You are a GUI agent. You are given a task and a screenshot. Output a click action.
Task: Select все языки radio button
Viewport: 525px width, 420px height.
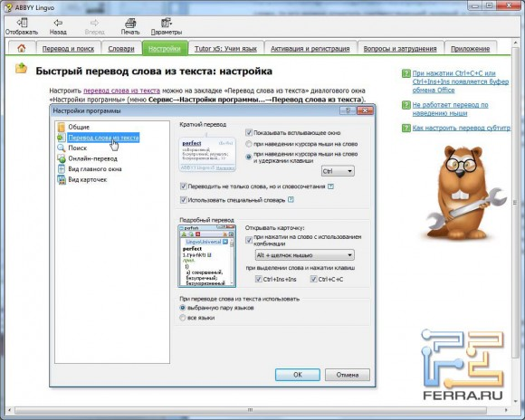[x=183, y=318]
